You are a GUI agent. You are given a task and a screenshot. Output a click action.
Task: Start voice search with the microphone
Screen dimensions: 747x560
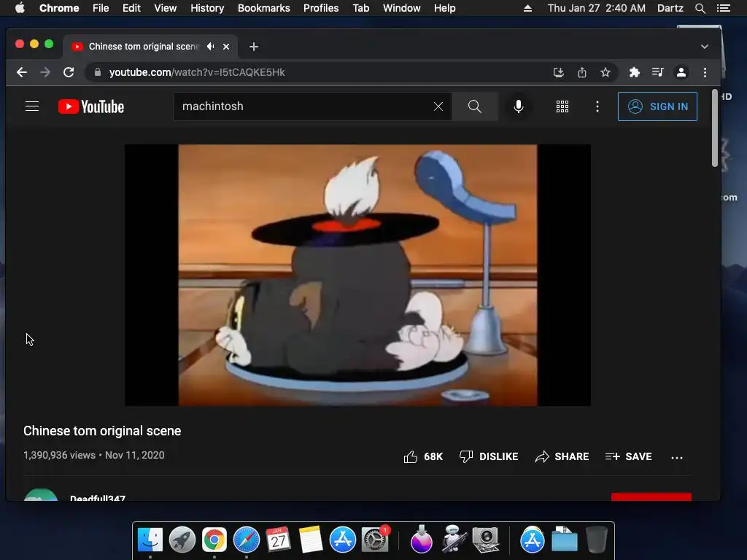519,106
